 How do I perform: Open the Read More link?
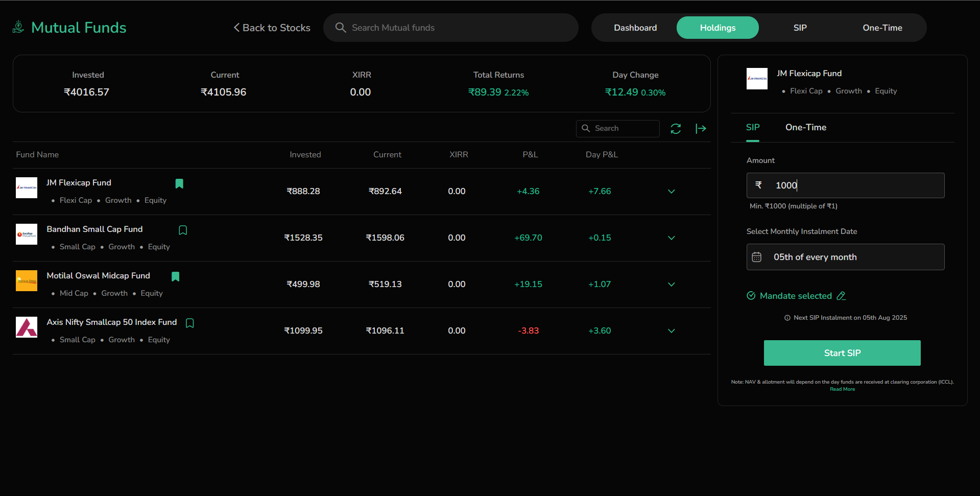point(842,389)
